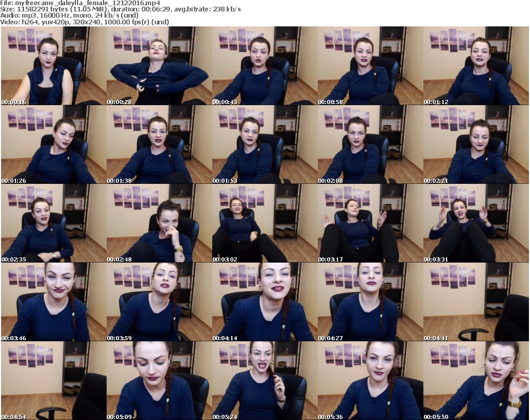Image resolution: width=530 pixels, height=420 pixels.
Task: Pick the thumbnail at 00:01:38
Action: 159,144
